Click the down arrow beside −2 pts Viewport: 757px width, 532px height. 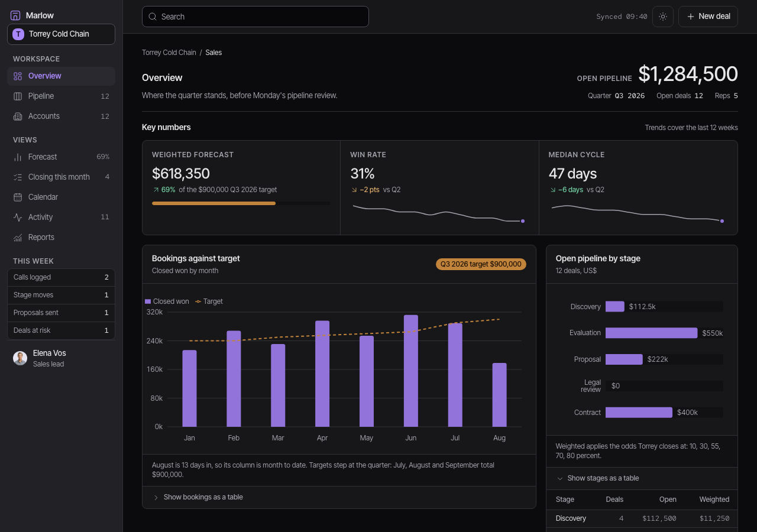point(354,190)
